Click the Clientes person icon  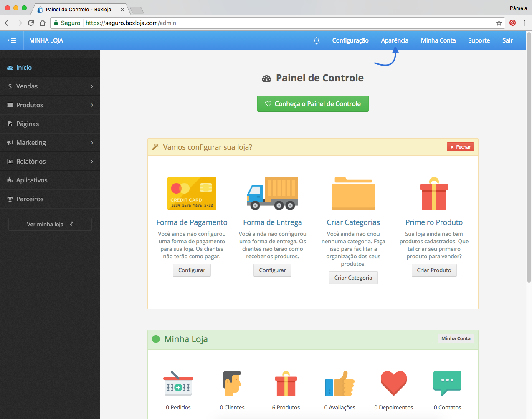click(x=232, y=383)
